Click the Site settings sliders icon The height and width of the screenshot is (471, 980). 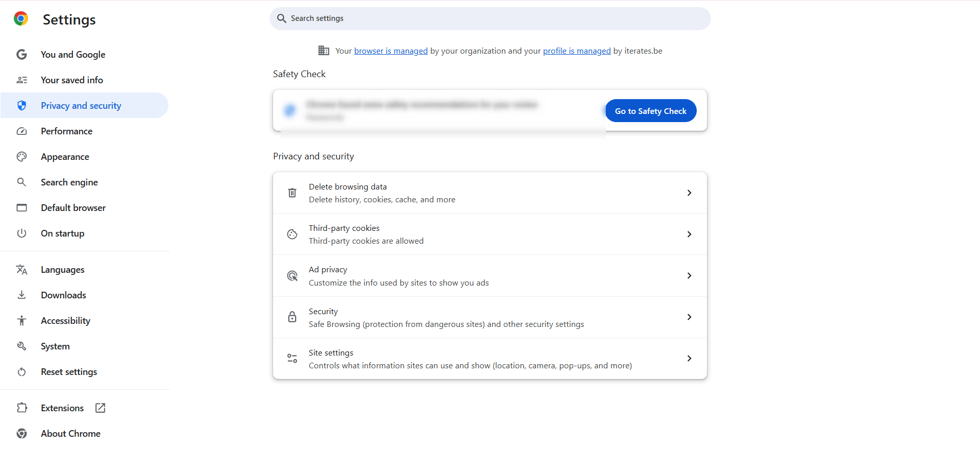[x=292, y=359]
